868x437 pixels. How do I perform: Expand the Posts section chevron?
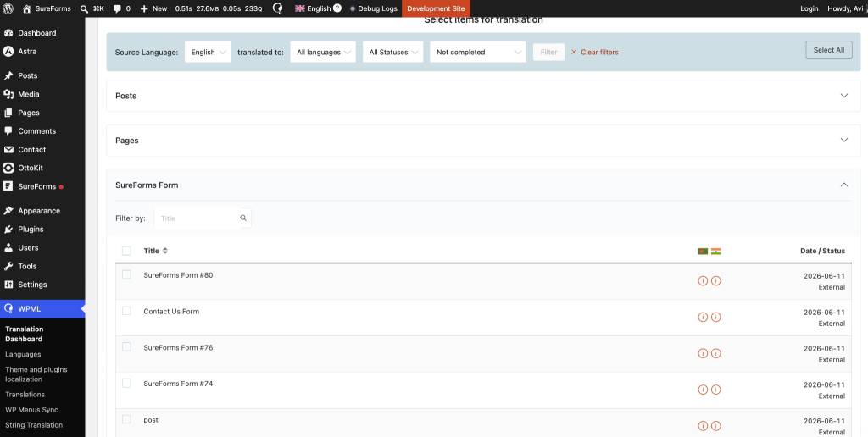pos(843,96)
